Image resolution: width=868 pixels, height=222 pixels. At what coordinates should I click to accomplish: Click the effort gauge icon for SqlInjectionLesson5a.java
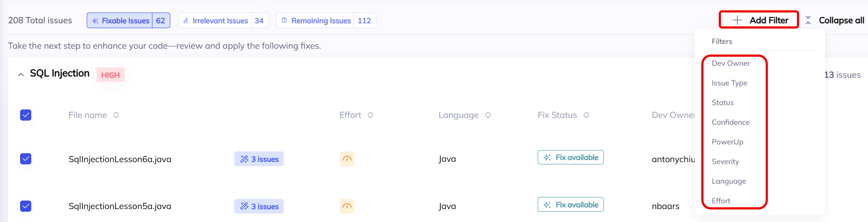pos(347,206)
